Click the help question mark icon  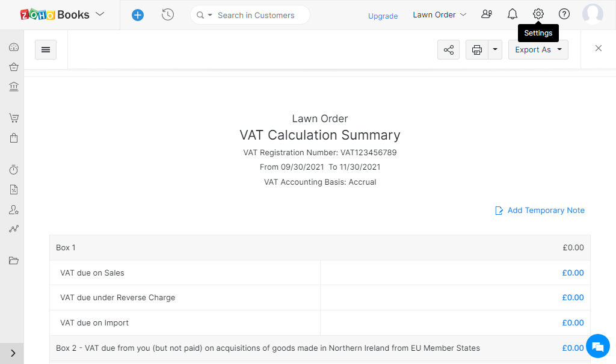coord(564,14)
